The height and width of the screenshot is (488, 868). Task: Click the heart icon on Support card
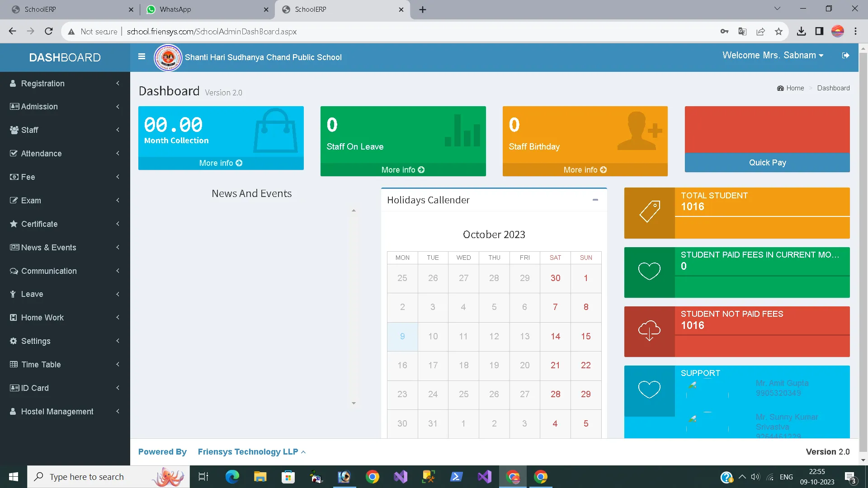[x=649, y=389]
